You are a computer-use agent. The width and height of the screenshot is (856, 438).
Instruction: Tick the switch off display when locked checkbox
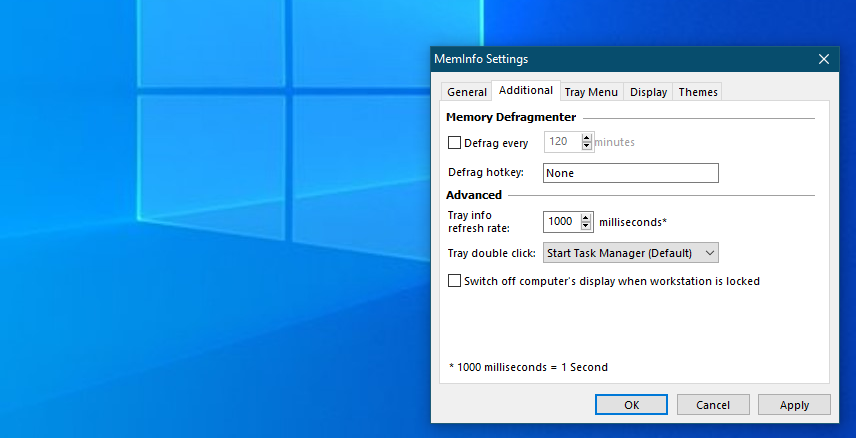454,281
